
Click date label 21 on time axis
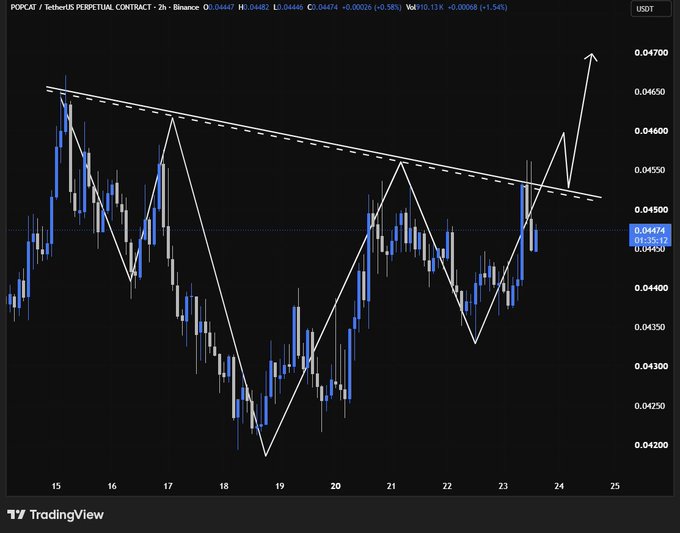(x=391, y=486)
